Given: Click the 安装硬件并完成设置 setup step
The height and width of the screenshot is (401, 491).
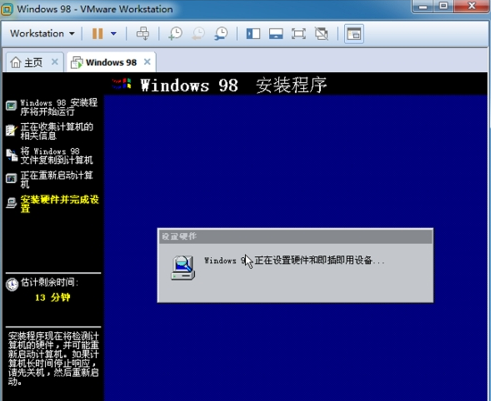Looking at the screenshot, I should [x=59, y=204].
